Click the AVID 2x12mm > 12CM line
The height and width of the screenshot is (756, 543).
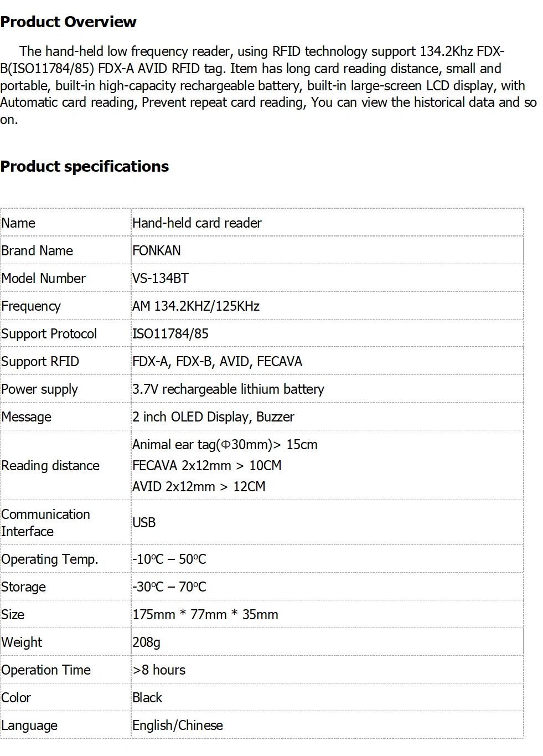tap(199, 486)
